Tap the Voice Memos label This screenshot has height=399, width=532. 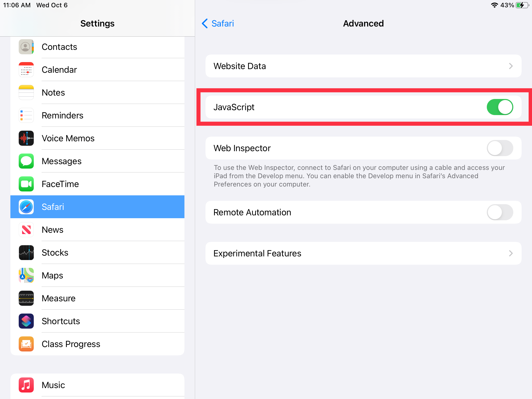(x=68, y=138)
